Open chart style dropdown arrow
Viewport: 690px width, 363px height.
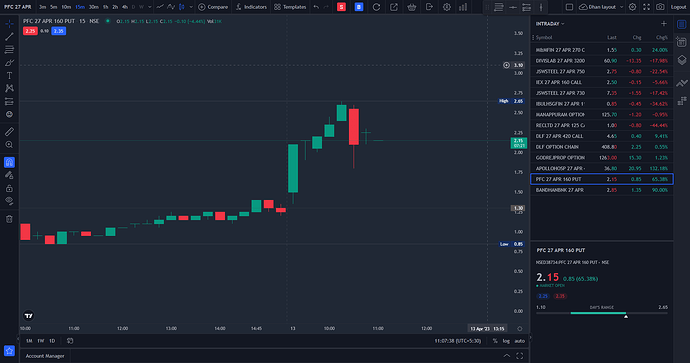pos(191,7)
